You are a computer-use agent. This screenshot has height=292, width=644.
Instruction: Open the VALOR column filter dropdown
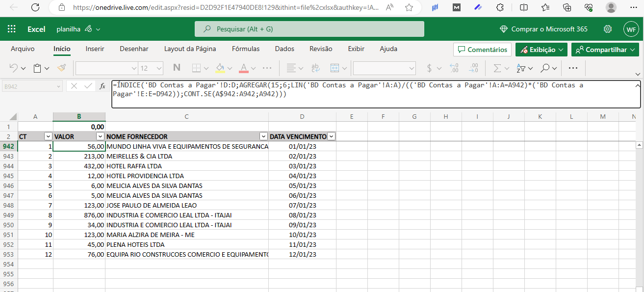[x=100, y=136]
